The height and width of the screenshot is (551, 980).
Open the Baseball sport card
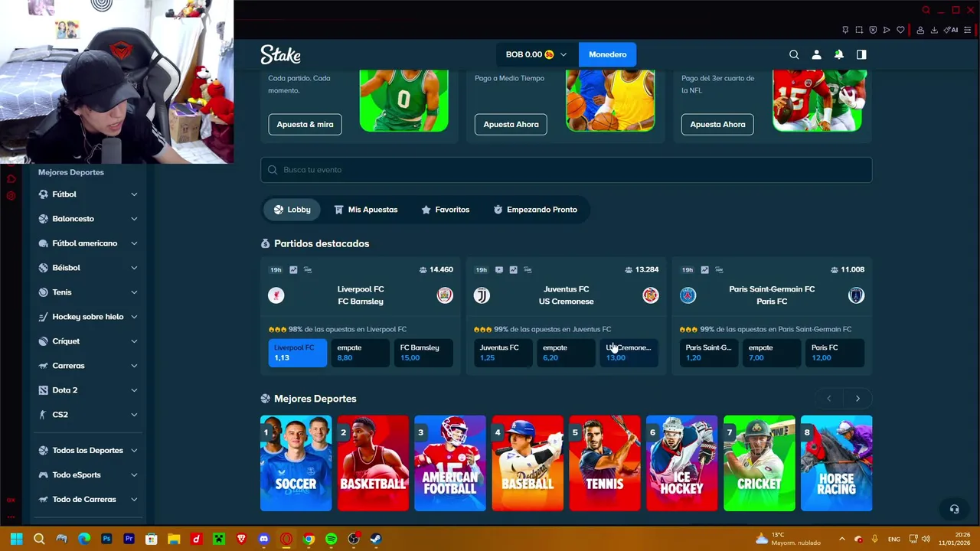point(528,463)
